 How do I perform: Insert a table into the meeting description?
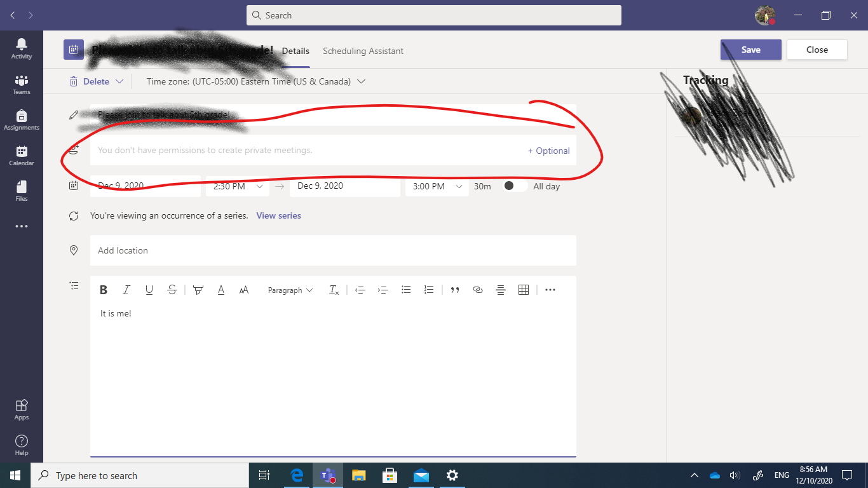523,290
